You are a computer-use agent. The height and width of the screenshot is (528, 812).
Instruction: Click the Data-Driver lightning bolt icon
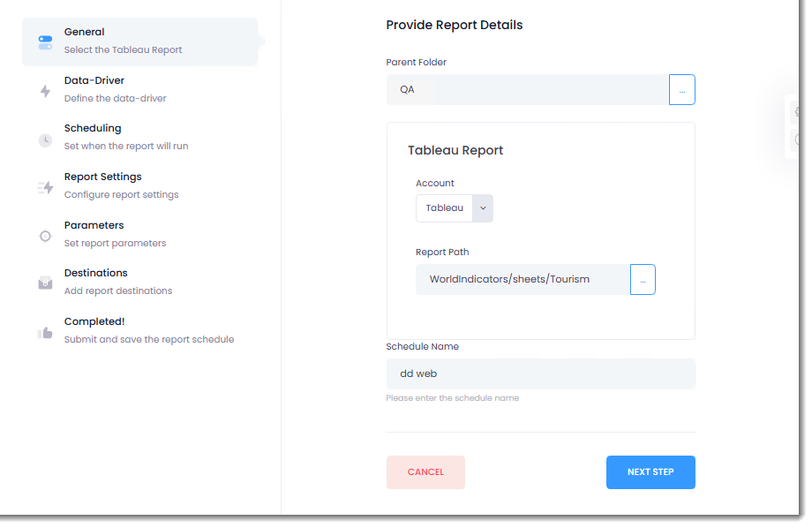46,90
